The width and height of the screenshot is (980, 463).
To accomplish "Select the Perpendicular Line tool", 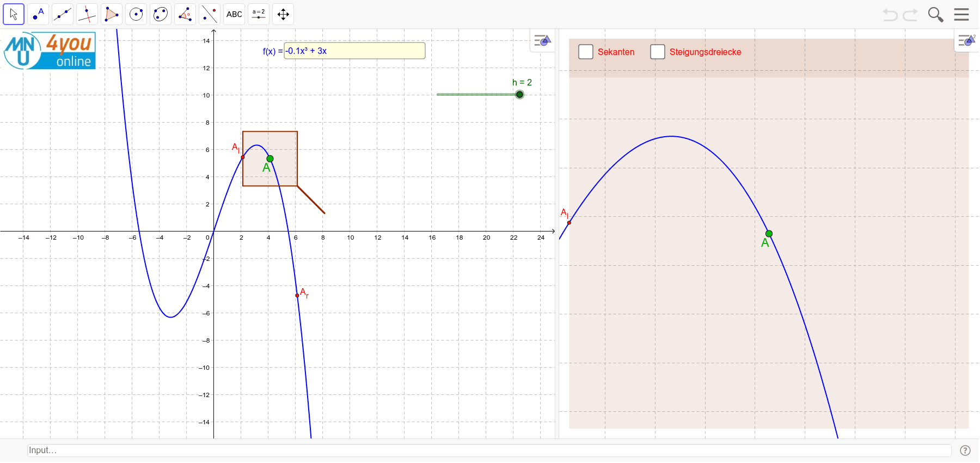I will click(87, 14).
